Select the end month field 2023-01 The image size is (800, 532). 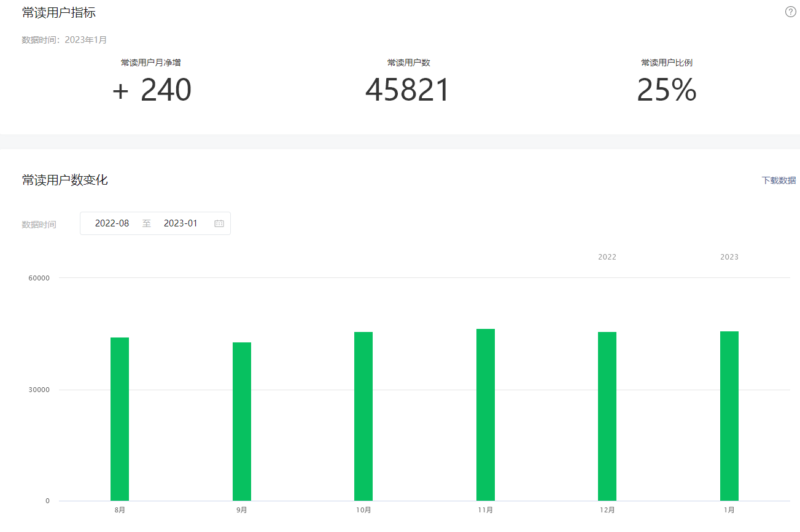pos(181,223)
